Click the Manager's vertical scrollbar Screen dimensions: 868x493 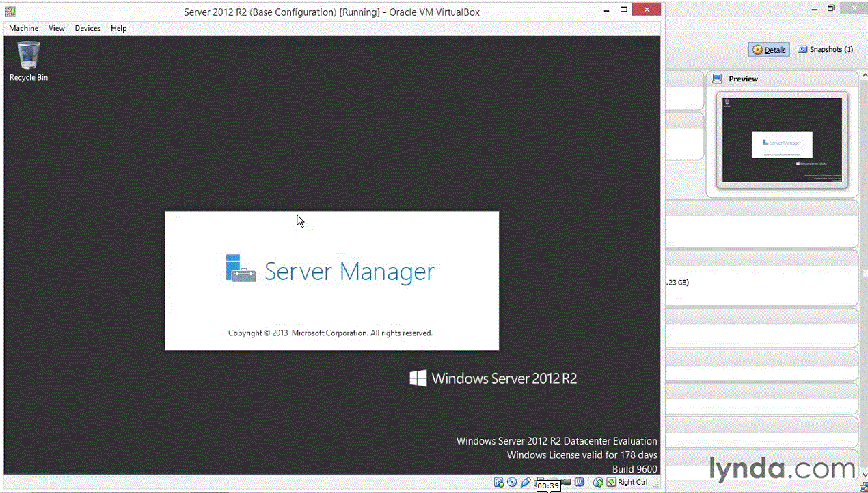(x=865, y=273)
